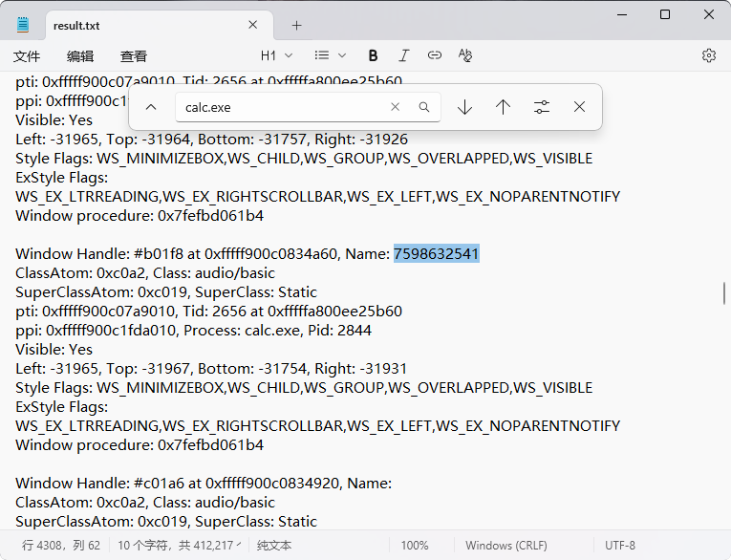Click the vertical scrollbar thumb
This screenshot has width=731, height=560.
click(x=724, y=293)
